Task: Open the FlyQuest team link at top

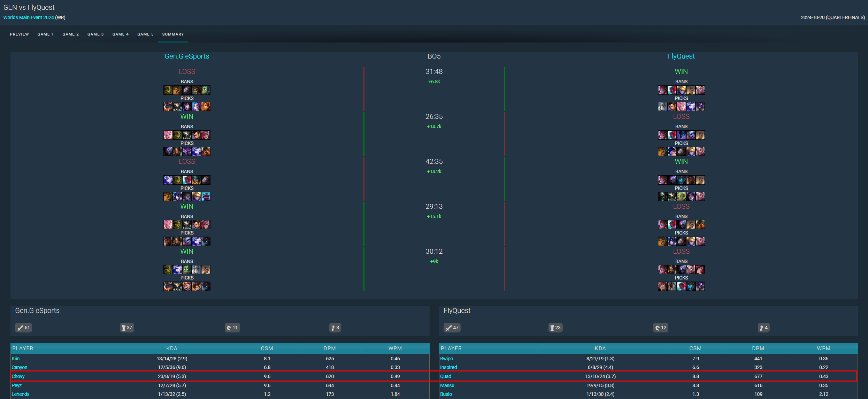Action: 681,56
